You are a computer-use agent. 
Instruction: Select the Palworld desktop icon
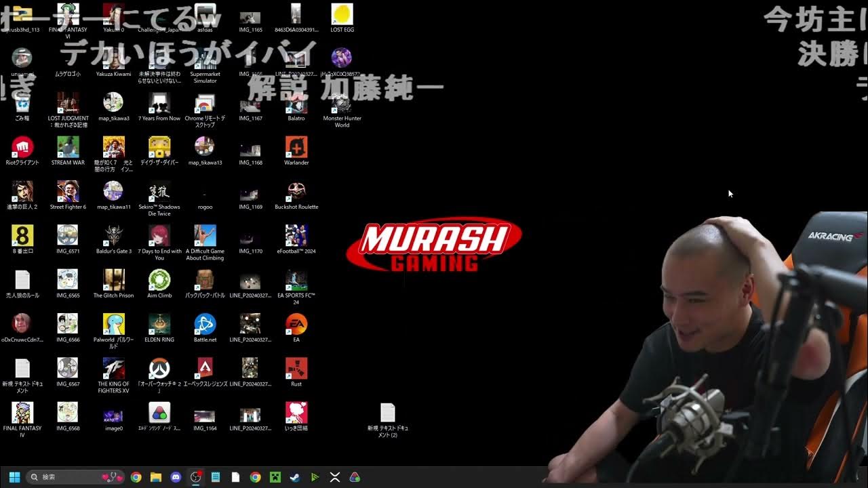[113, 331]
